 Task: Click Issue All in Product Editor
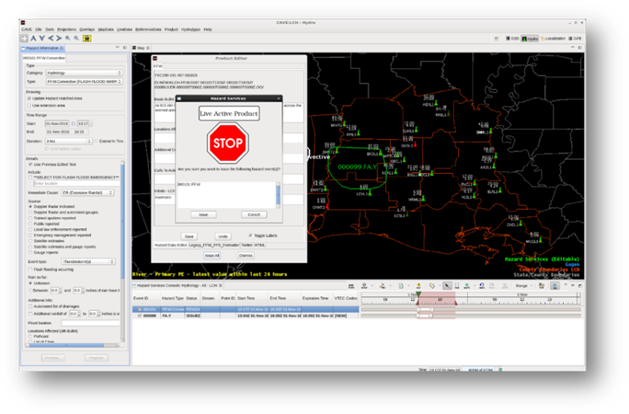(x=212, y=255)
